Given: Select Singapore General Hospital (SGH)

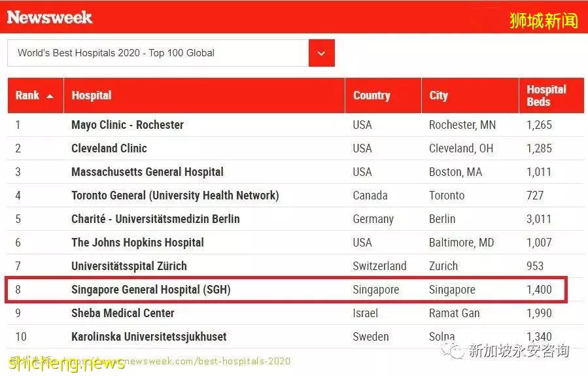Looking at the screenshot, I should (x=150, y=290).
